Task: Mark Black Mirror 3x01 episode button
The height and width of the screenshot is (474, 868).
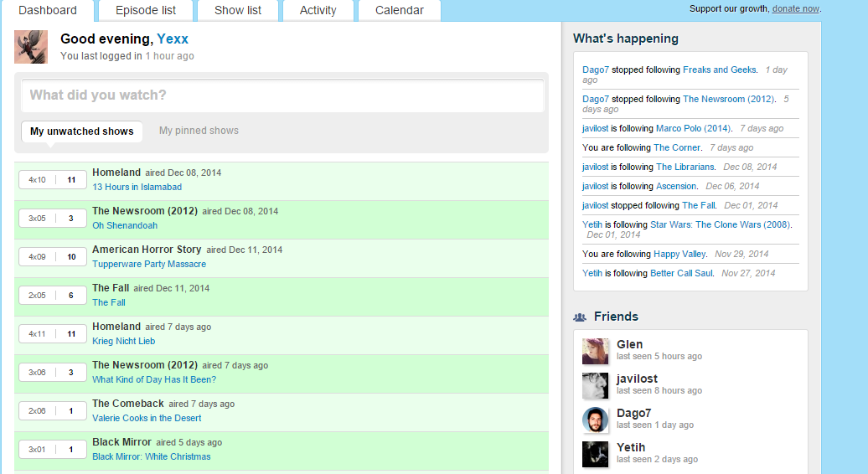Action: coord(37,450)
